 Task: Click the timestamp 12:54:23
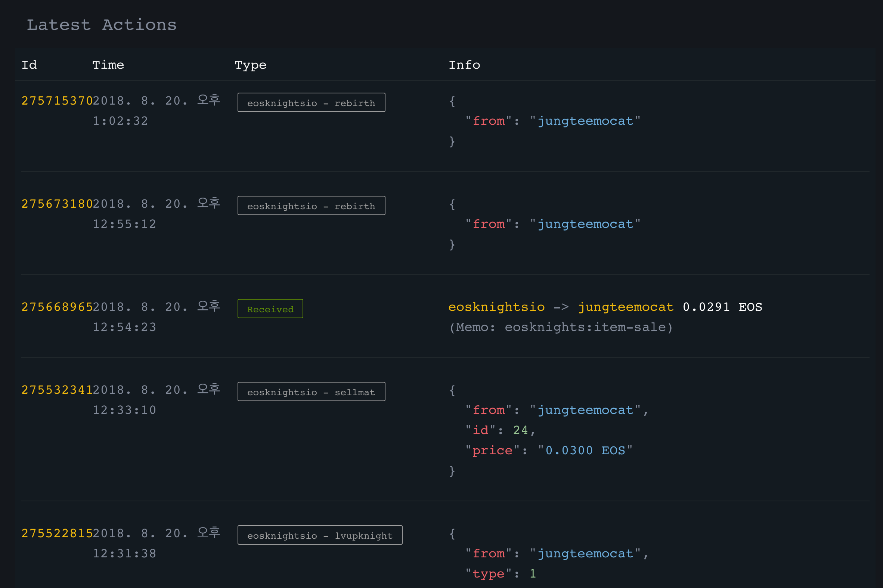tap(124, 327)
